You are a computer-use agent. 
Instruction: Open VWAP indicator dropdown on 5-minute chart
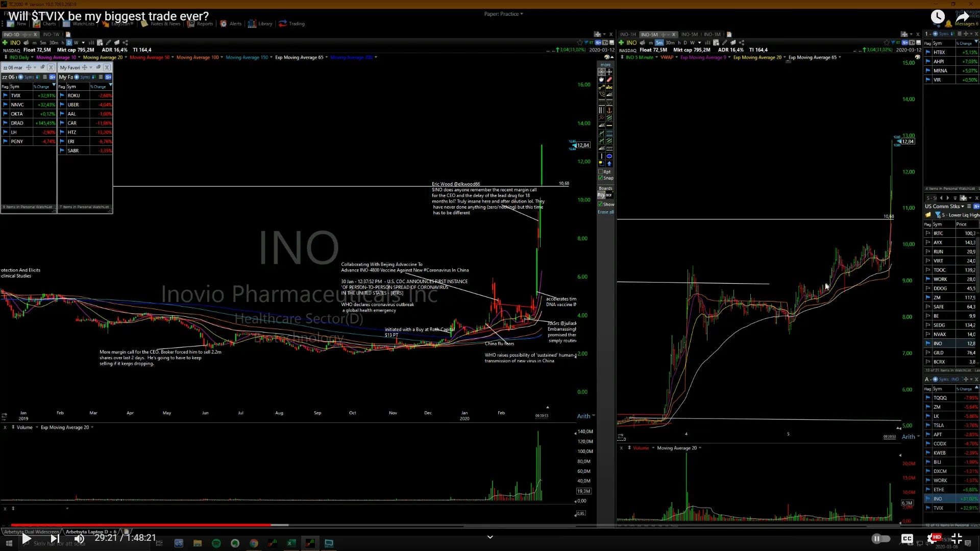(677, 57)
